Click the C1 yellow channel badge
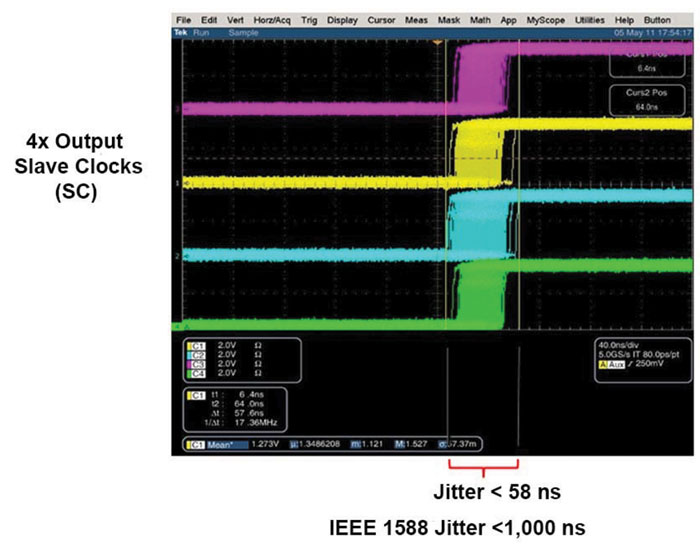 (190, 348)
